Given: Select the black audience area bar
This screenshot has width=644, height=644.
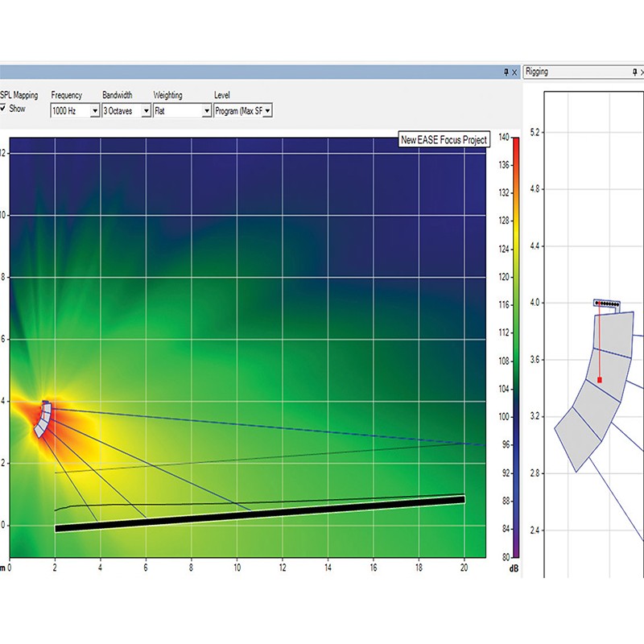Looking at the screenshot, I should (259, 514).
